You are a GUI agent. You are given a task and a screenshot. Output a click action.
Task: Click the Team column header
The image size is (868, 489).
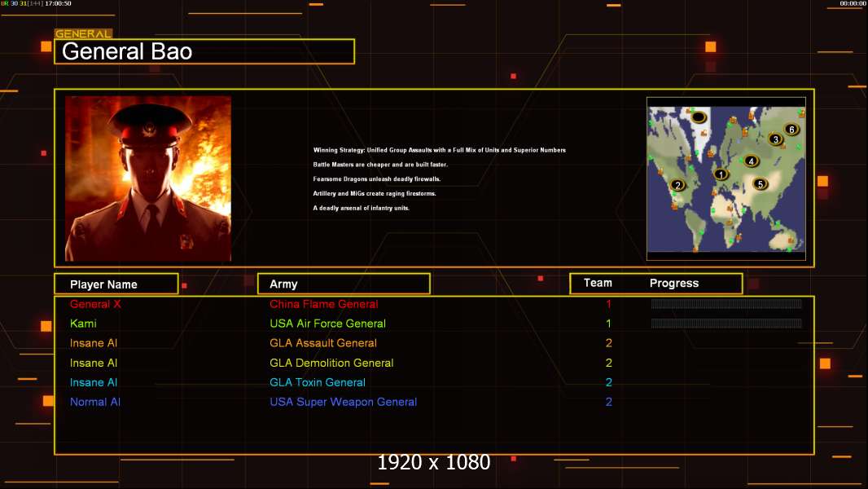598,283
